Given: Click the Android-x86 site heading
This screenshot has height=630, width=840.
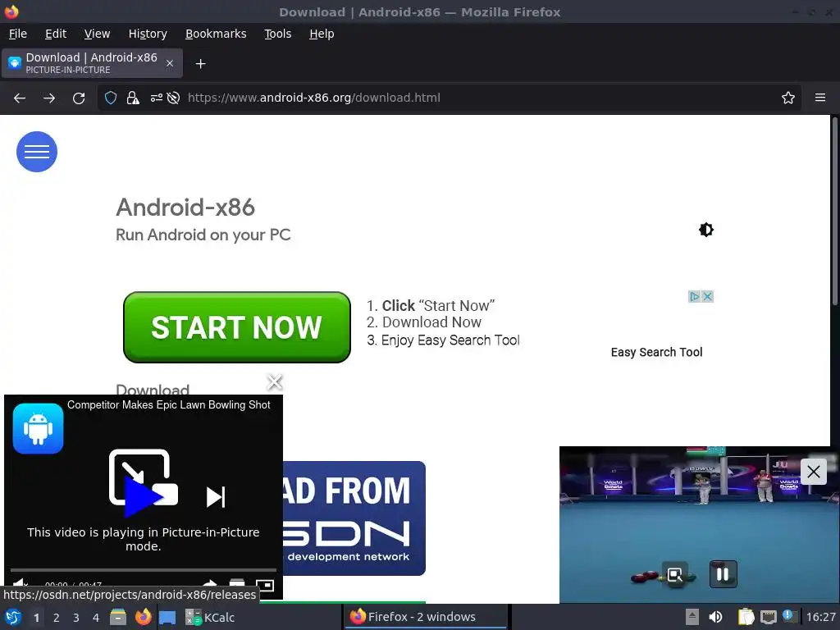Looking at the screenshot, I should pos(185,208).
